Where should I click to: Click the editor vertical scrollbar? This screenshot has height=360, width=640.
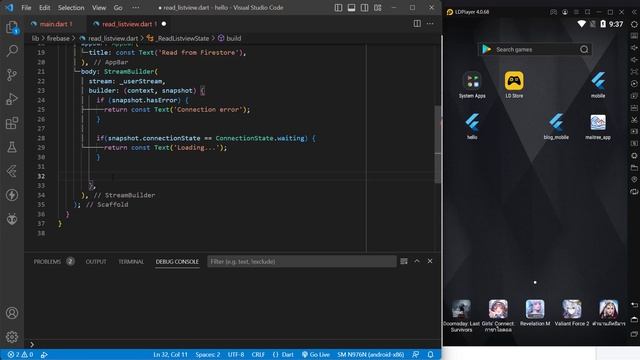point(438,144)
